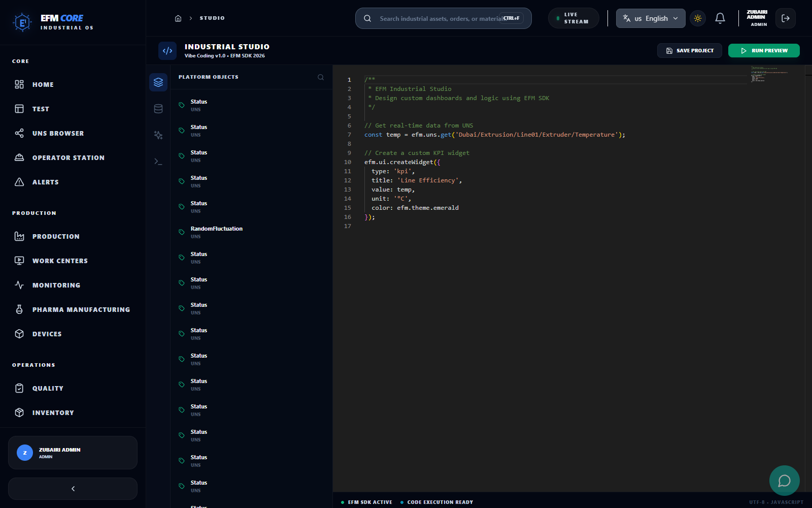Open the Zubairi Admin profile card
The width and height of the screenshot is (812, 508).
point(73,453)
